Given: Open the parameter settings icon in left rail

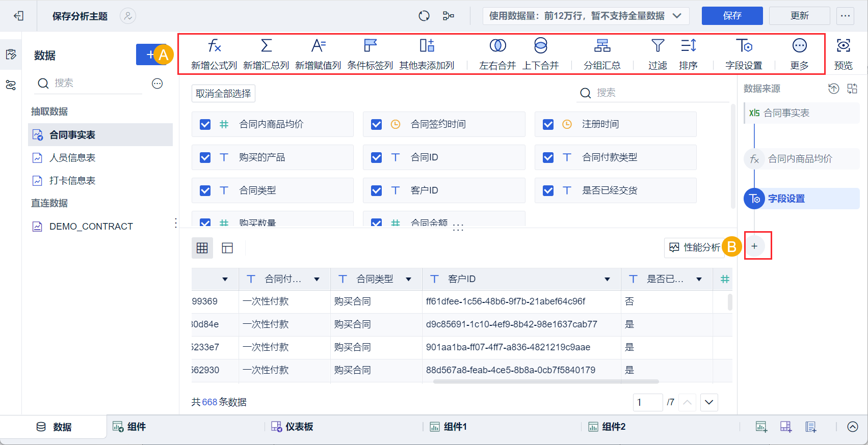Looking at the screenshot, I should point(11,85).
